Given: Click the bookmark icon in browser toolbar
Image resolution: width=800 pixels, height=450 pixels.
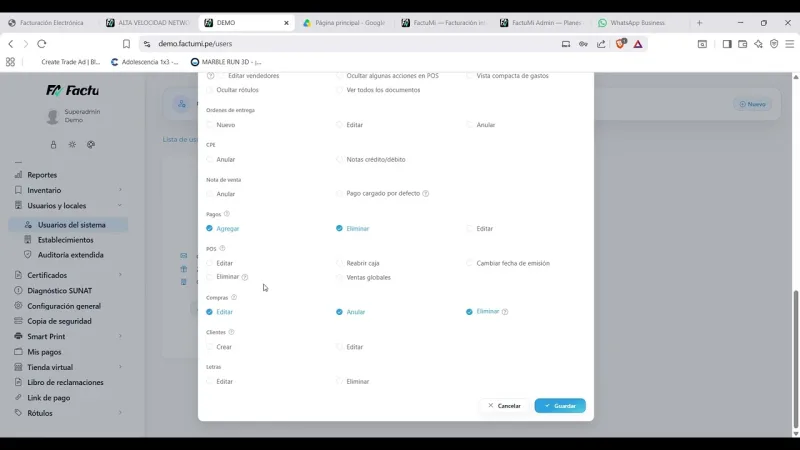Looking at the screenshot, I should tap(126, 44).
